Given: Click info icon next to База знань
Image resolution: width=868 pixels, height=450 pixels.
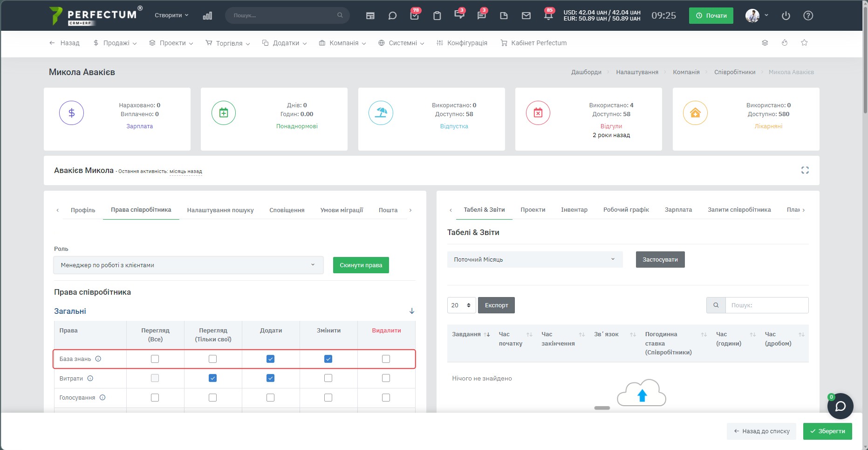Looking at the screenshot, I should pos(98,359).
